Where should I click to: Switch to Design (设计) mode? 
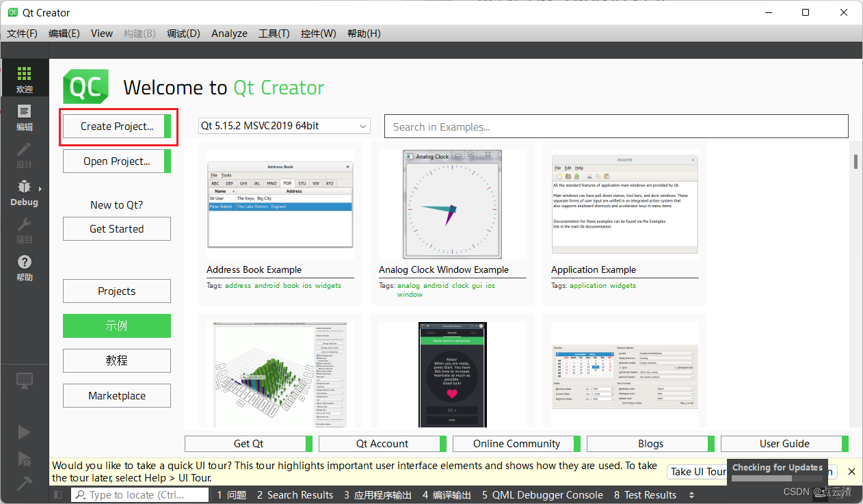(25, 155)
